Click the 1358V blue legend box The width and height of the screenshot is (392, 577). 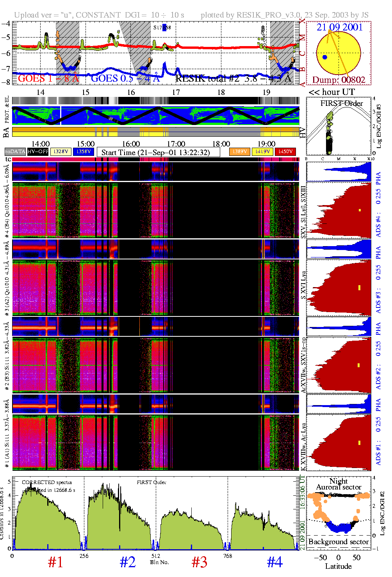(x=84, y=152)
